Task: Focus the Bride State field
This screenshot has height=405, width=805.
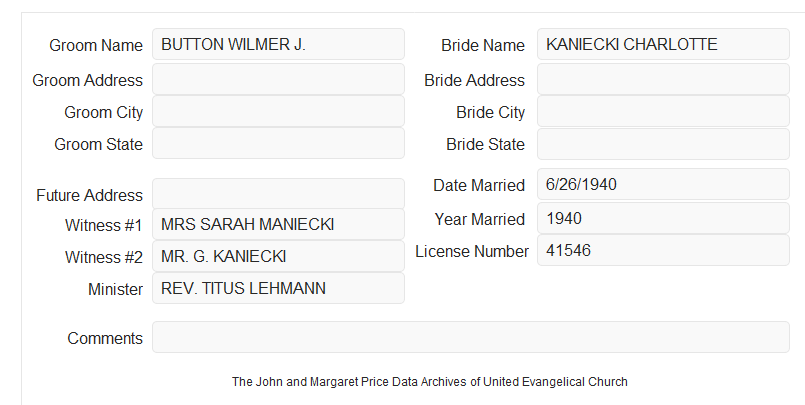Action: [x=663, y=144]
